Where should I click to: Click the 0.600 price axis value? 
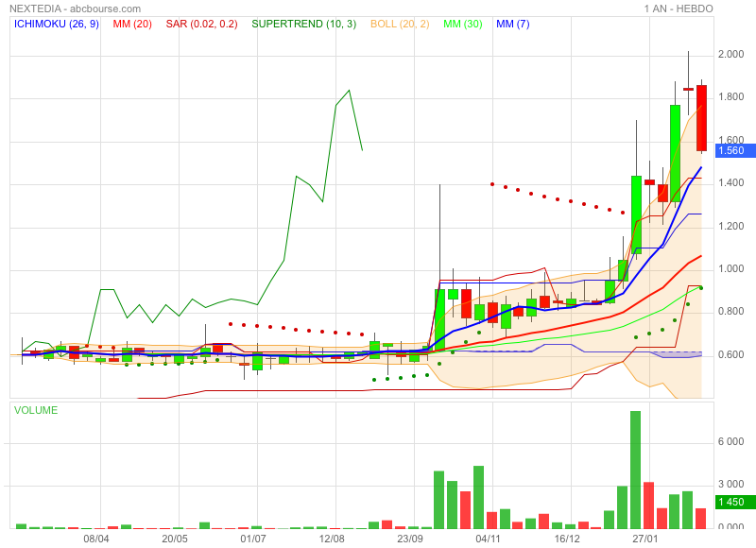tap(730, 354)
